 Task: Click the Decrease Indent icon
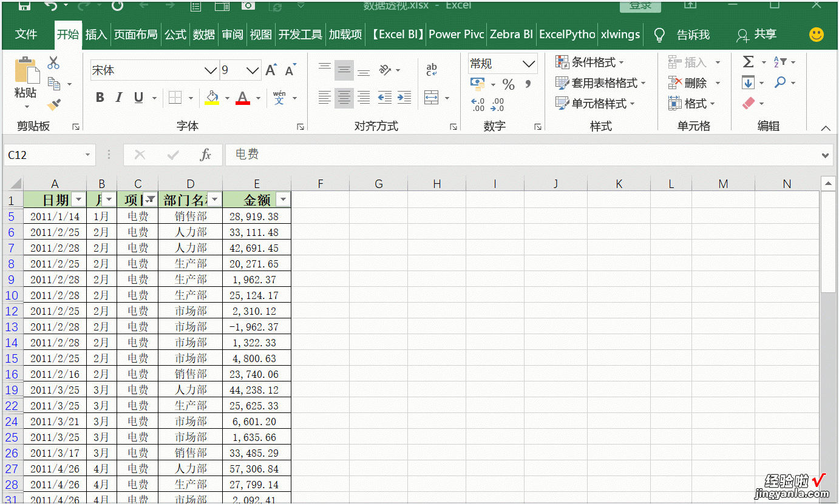pos(385,97)
